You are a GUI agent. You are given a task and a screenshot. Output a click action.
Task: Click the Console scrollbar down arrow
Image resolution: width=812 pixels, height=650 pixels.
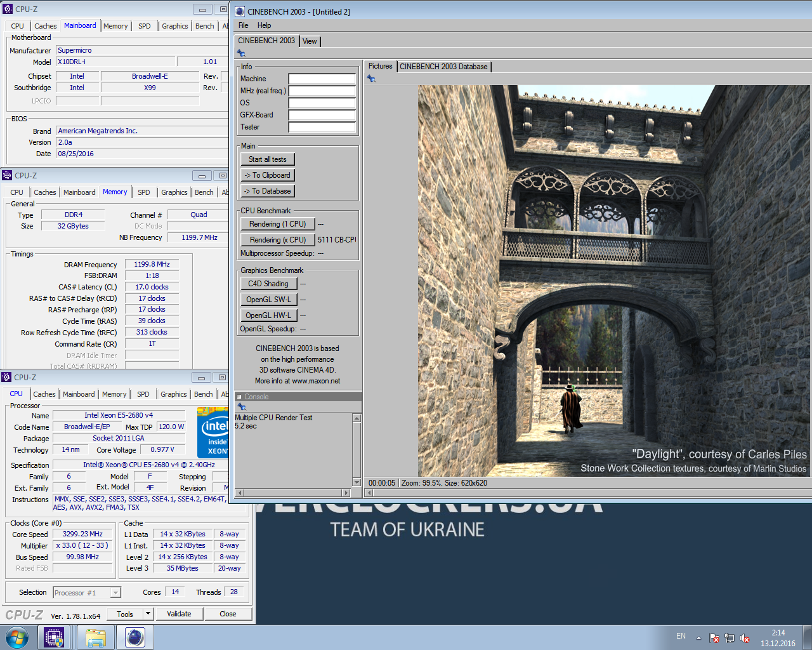click(357, 482)
